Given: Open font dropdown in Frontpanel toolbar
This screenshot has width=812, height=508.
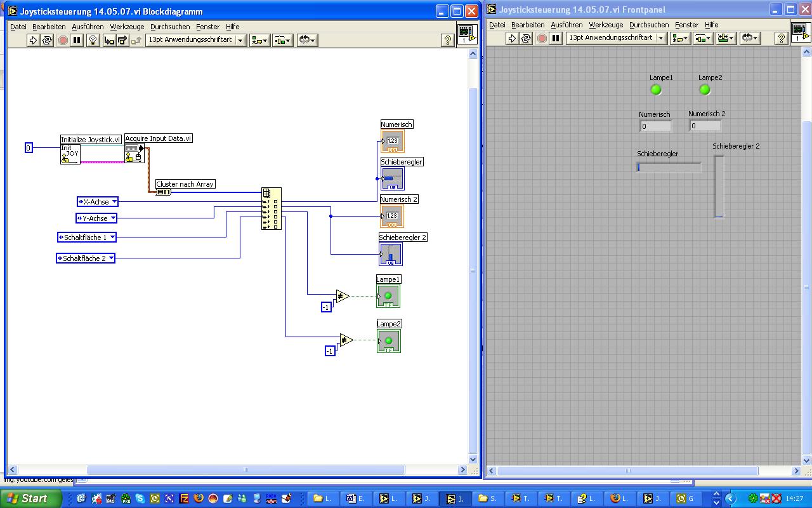Looking at the screenshot, I should pyautogui.click(x=660, y=38).
